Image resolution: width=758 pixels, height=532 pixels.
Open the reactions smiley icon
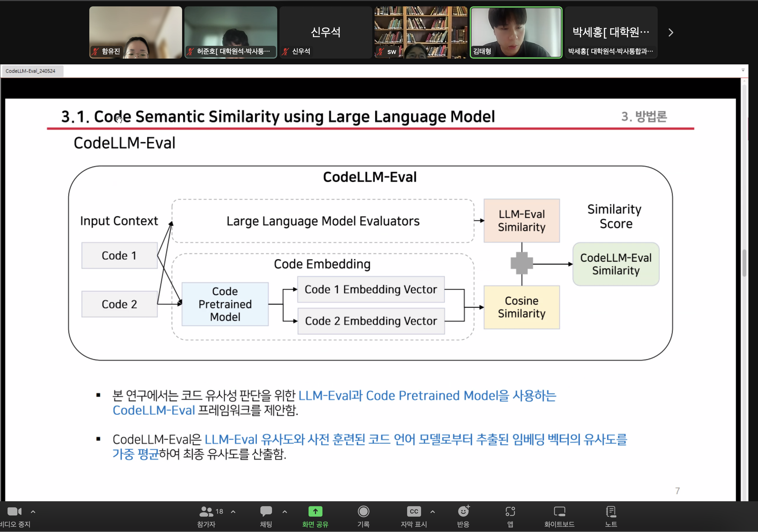pyautogui.click(x=463, y=511)
